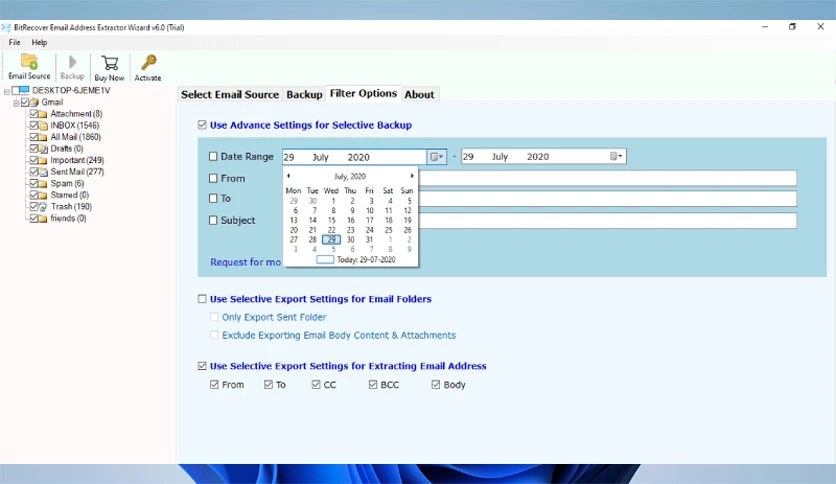The width and height of the screenshot is (836, 484).
Task: Click the Backup play toolbar icon
Action: coord(72,67)
